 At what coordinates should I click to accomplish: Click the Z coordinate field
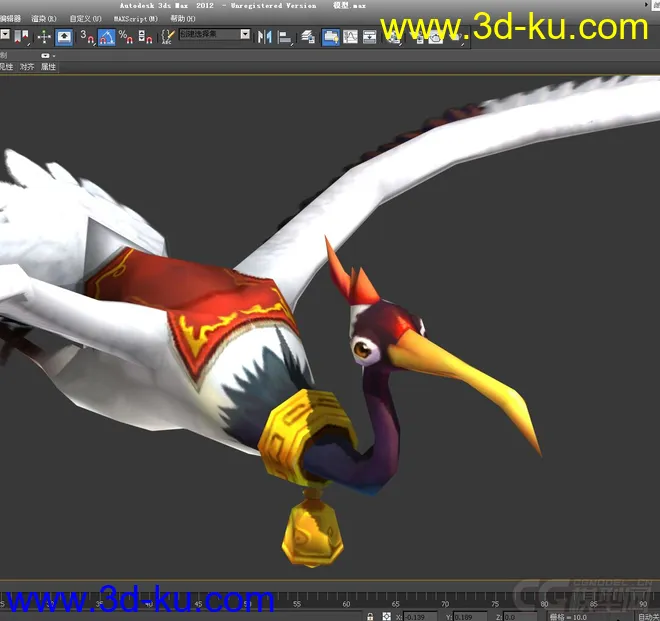tap(520, 617)
